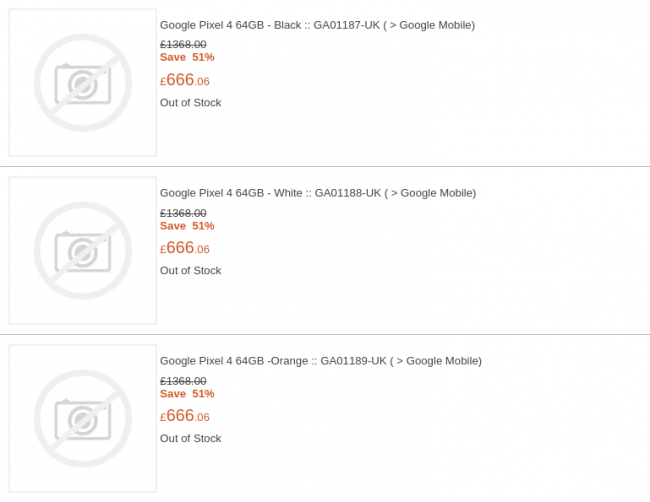
Task: Click the divider line below the White Pixel 4 listing
Action: (325, 335)
